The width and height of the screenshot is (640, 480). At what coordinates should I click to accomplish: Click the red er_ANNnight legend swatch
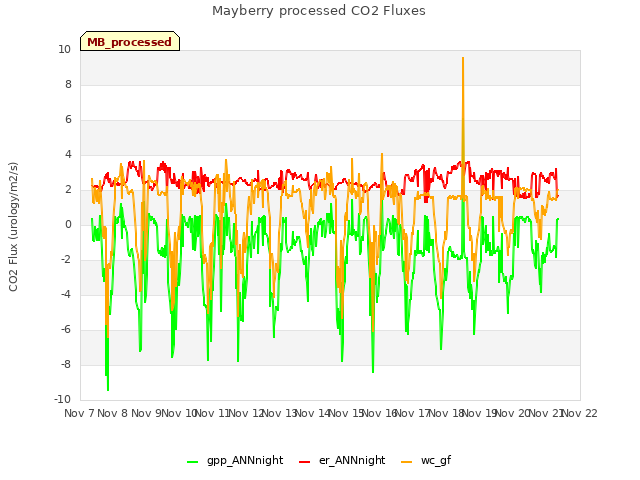304,462
